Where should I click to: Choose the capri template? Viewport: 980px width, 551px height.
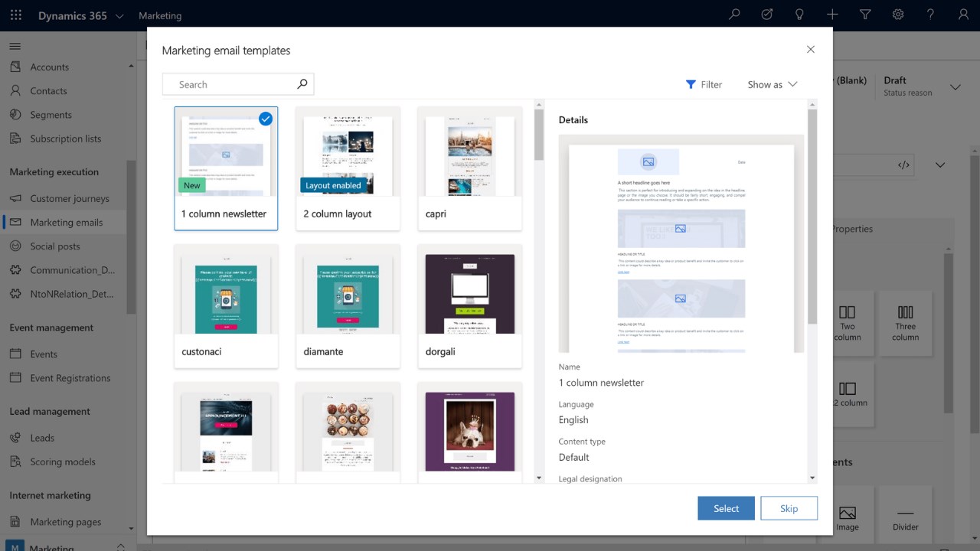coord(469,168)
